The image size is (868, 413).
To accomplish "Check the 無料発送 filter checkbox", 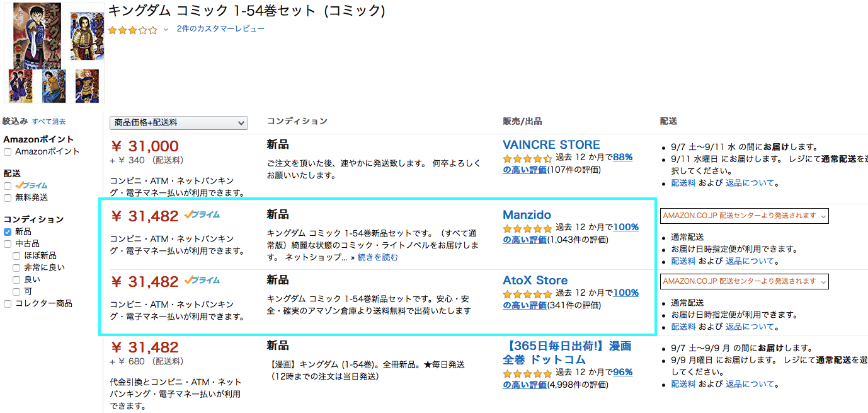I will [x=8, y=198].
